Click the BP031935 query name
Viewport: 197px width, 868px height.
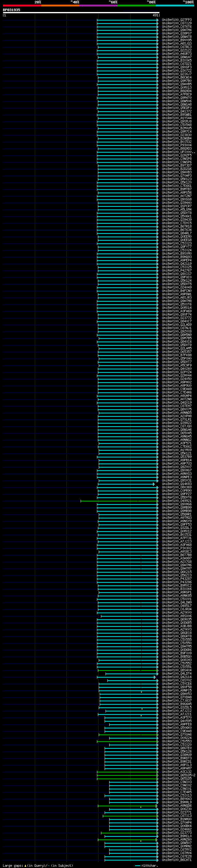[11, 10]
